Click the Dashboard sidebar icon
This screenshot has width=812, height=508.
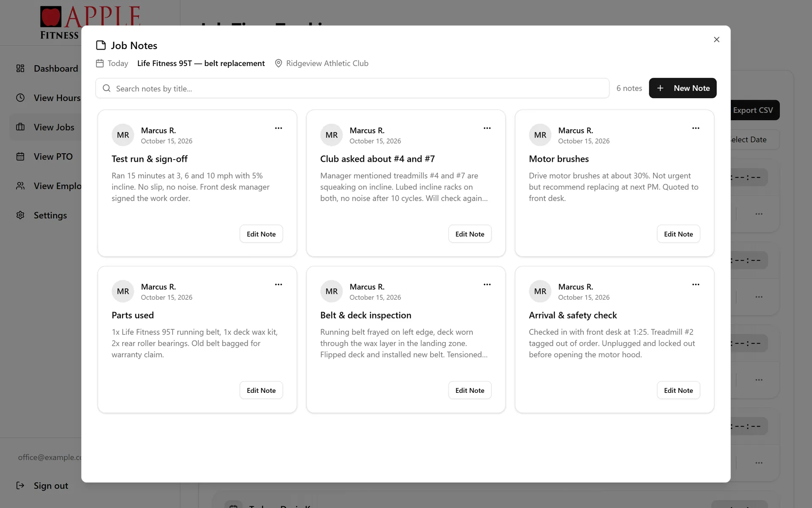point(20,69)
